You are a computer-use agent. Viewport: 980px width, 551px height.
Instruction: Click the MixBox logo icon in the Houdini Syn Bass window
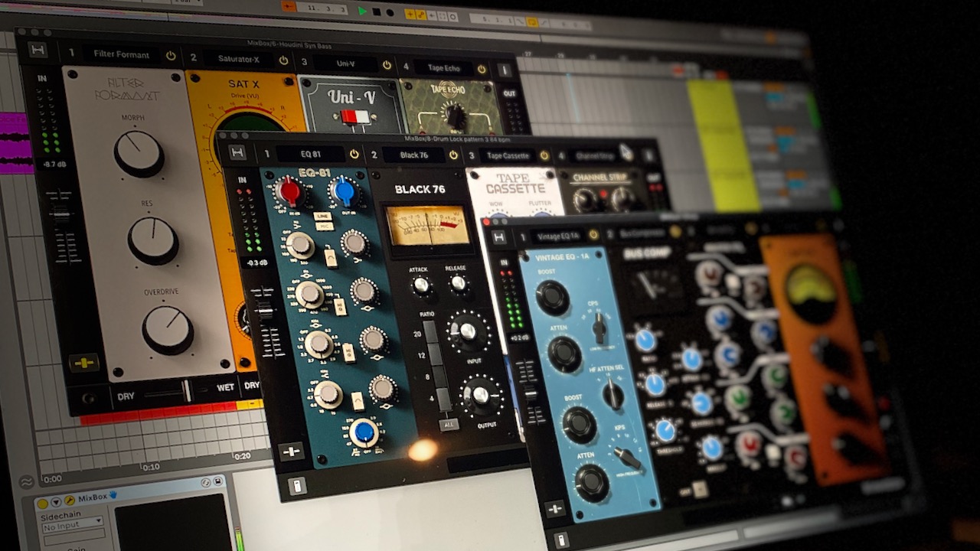pos(38,51)
